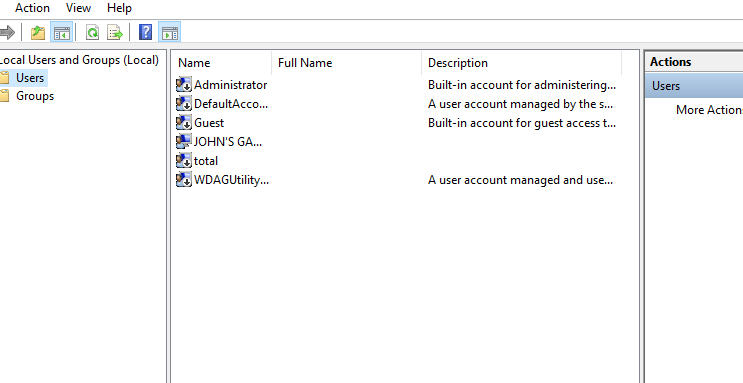Select the Administrator user account icon
The image size is (743, 383).
point(184,85)
